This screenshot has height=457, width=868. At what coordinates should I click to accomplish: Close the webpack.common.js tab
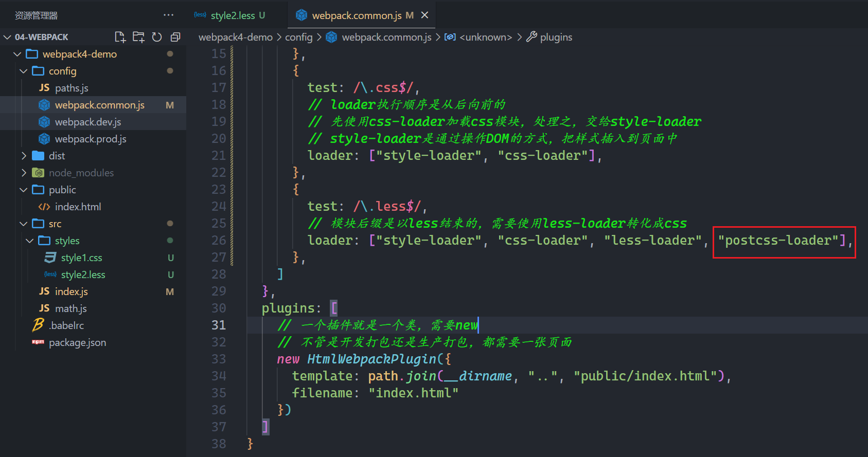[424, 15]
